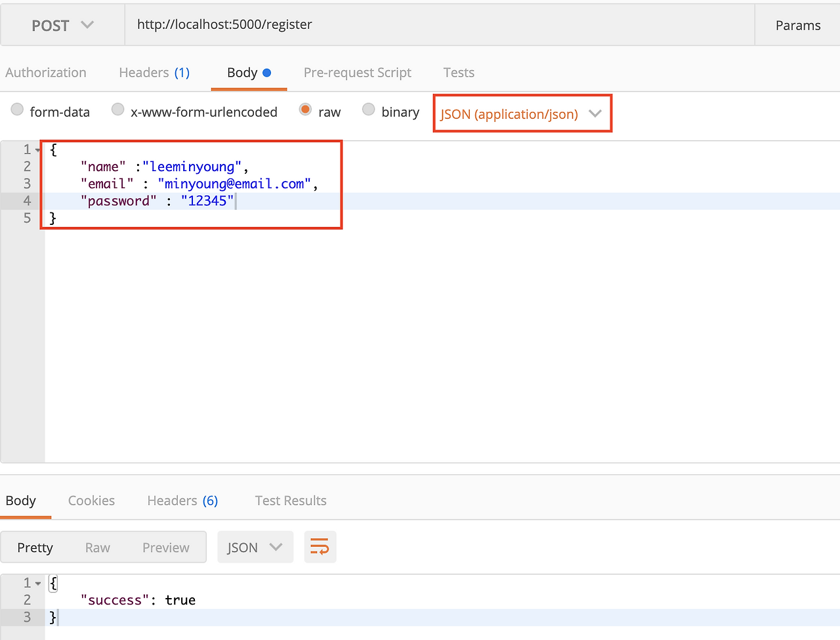The width and height of the screenshot is (840, 640).
Task: Open the Headers (1) request tab
Action: tap(154, 72)
